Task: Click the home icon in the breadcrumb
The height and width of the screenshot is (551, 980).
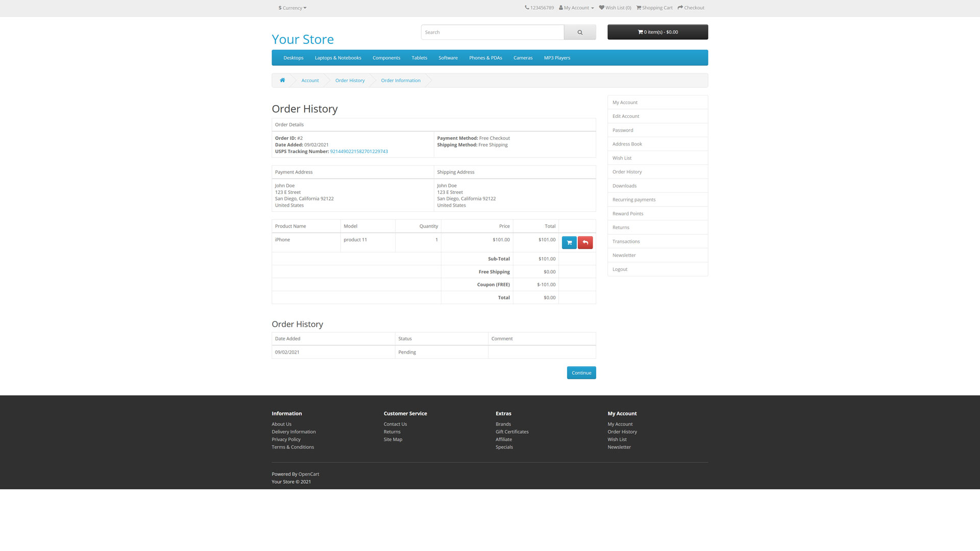Action: coord(282,80)
